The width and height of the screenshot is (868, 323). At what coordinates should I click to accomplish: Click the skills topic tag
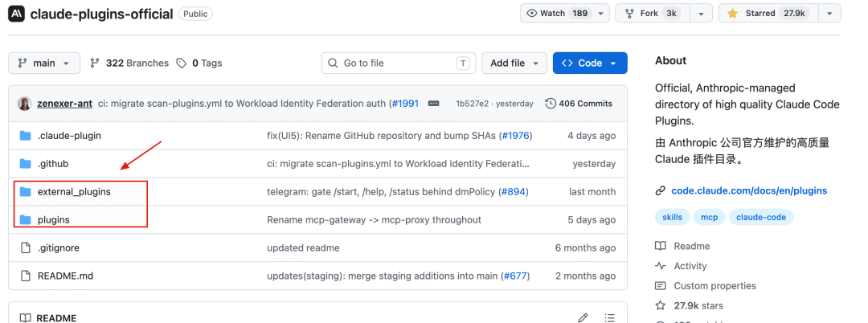pos(673,218)
